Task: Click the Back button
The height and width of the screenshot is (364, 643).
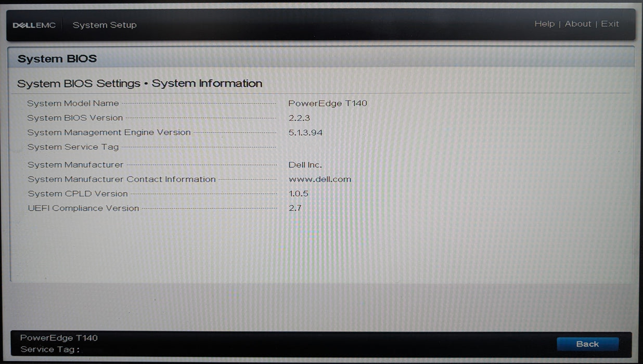Action: click(x=587, y=344)
